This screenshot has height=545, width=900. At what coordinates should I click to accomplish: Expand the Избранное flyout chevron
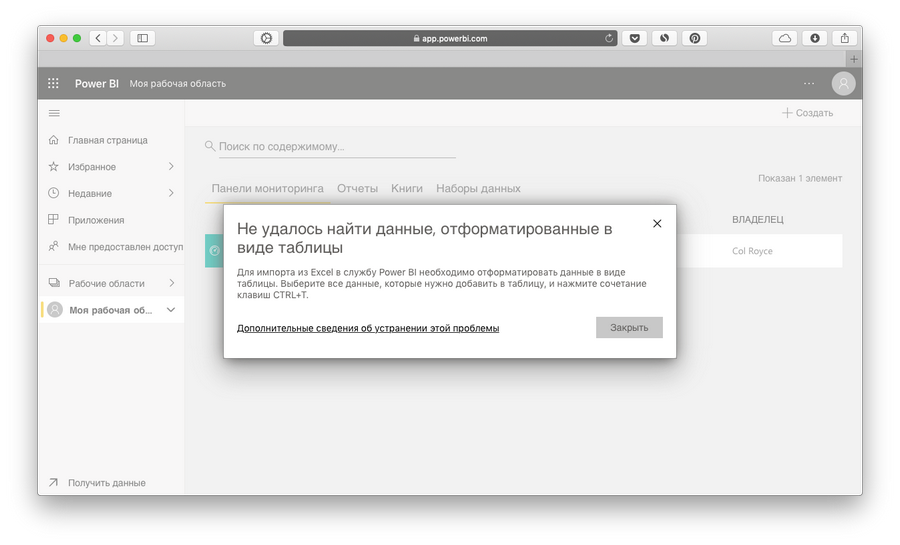[x=171, y=166]
